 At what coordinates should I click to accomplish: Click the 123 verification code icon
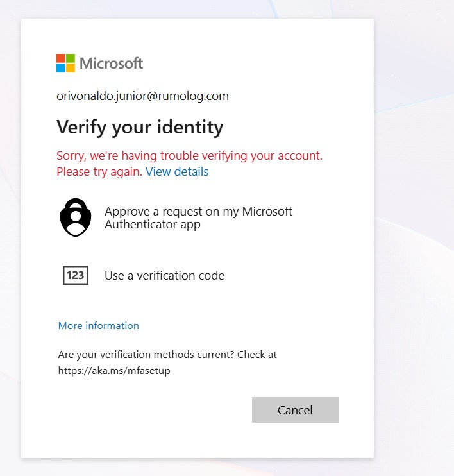[76, 275]
